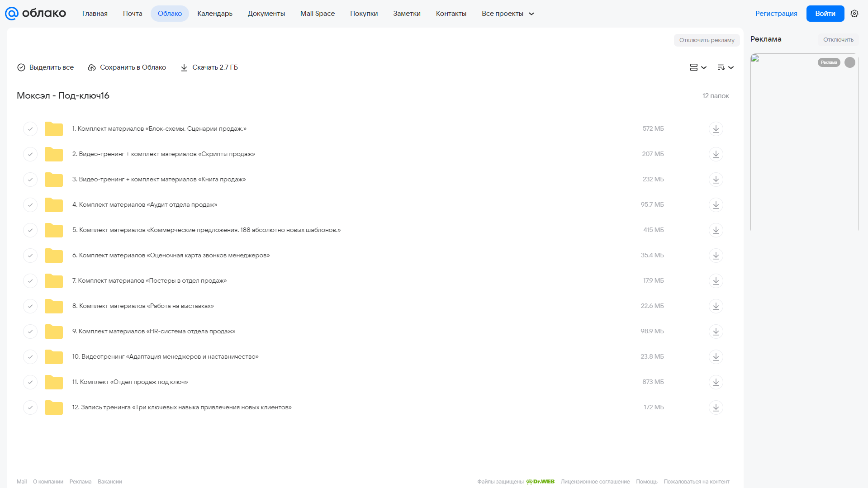Download folder 12 recording of the training
The image size is (868, 488).
[716, 407]
